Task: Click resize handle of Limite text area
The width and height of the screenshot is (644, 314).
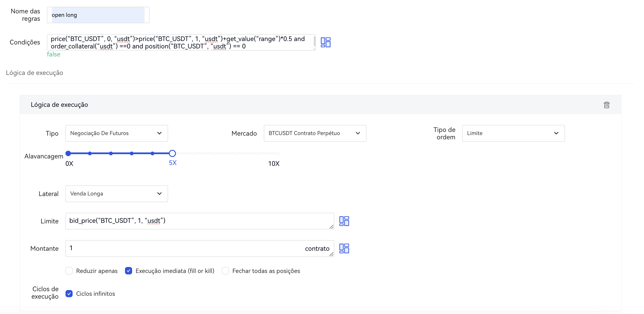Action: [x=331, y=227]
